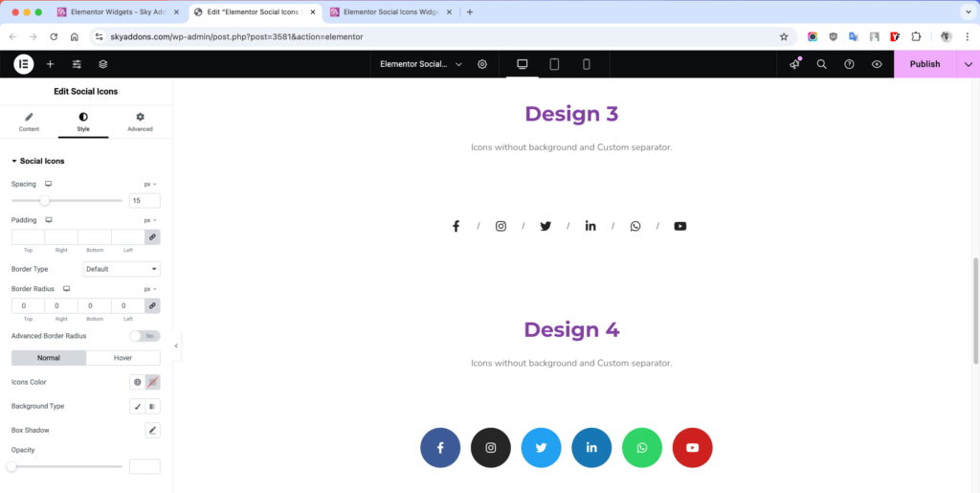Choose gradient Background Type icon
This screenshot has height=493, width=980.
(x=152, y=406)
